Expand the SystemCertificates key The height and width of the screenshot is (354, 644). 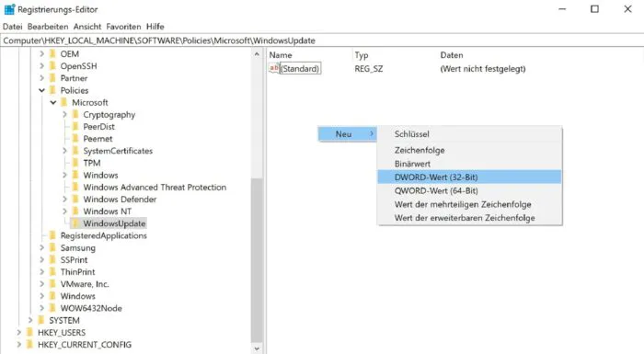click(65, 151)
